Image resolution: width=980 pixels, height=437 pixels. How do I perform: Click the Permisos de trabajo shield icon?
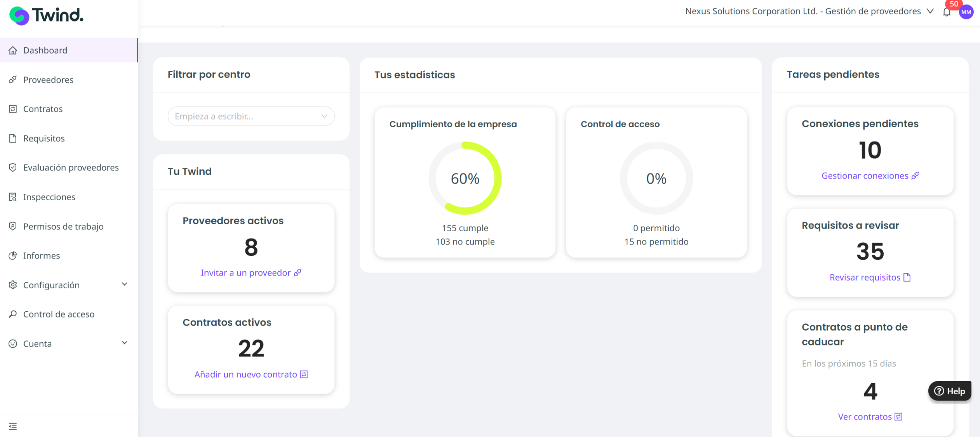[x=13, y=226]
